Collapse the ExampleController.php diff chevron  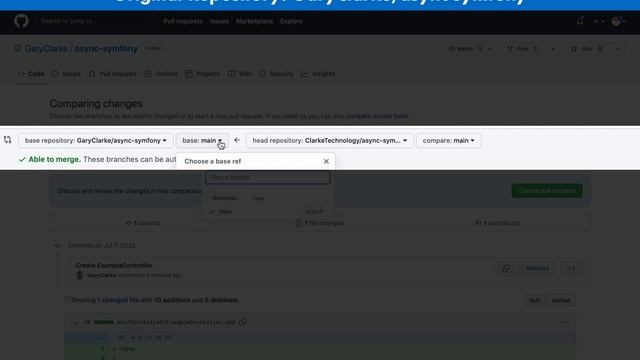76,322
